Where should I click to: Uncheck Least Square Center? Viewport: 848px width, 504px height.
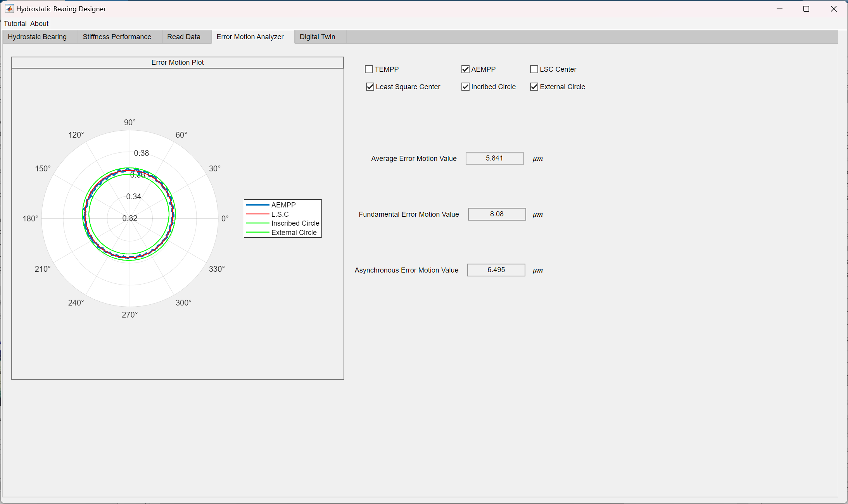(x=370, y=86)
